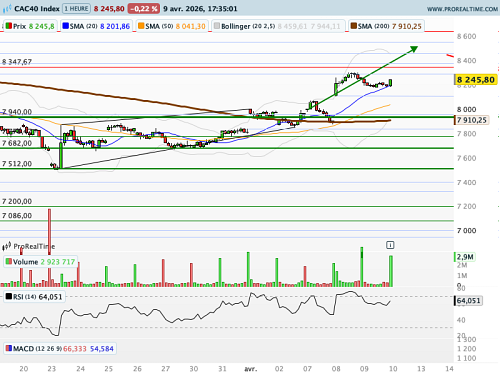Click the yellow 8 245,80 current price tag
Viewport: 500px width, 375px height.
pos(476,80)
